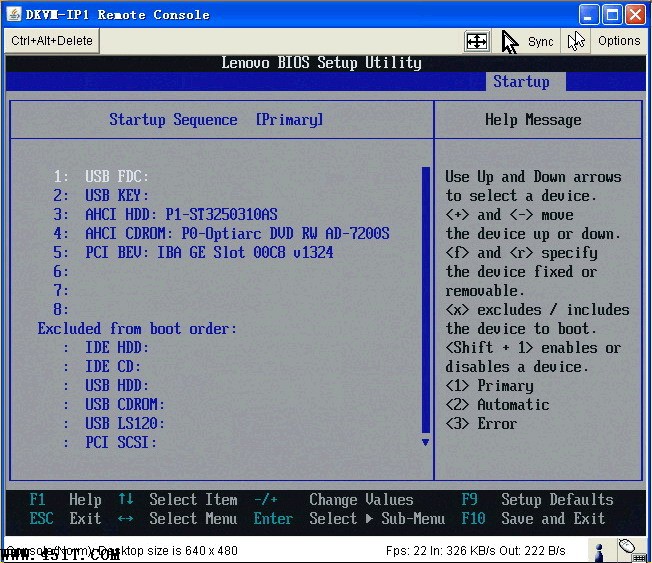Image resolution: width=652 pixels, height=563 pixels.
Task: Click the Sync button label
Action: pos(540,42)
